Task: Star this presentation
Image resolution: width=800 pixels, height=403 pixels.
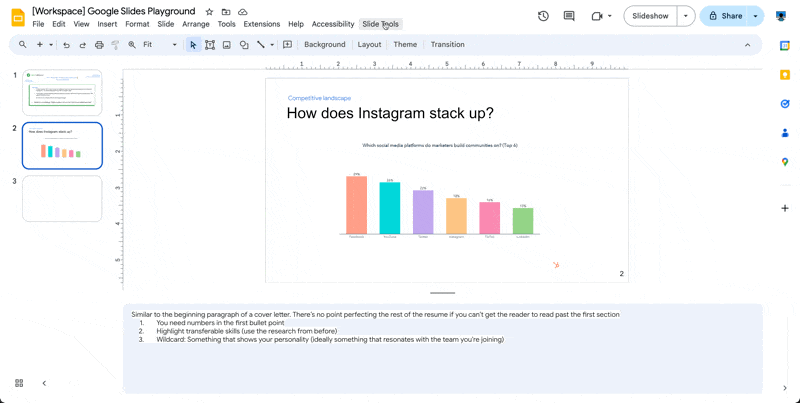Action: [x=209, y=12]
